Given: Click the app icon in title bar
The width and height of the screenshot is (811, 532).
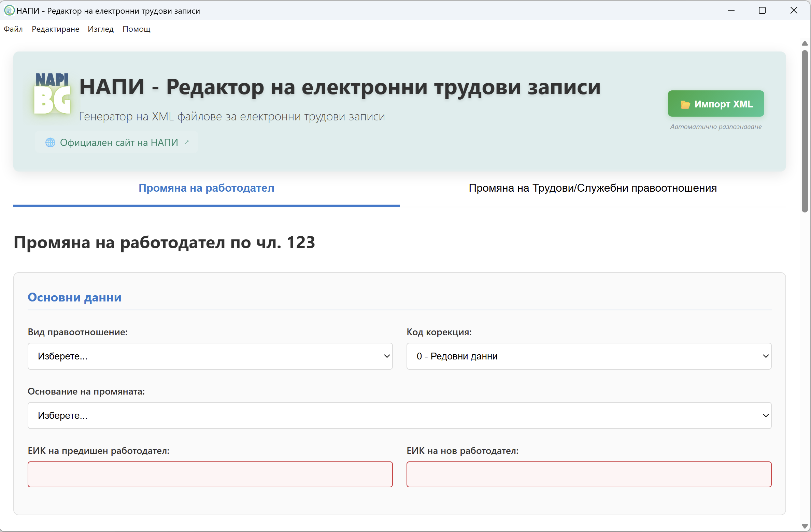Looking at the screenshot, I should [9, 11].
